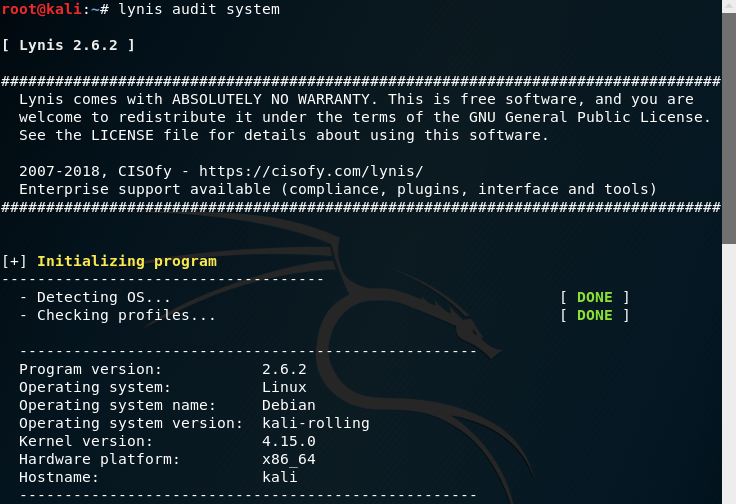Click the 'lynis audit system' command text

(199, 9)
